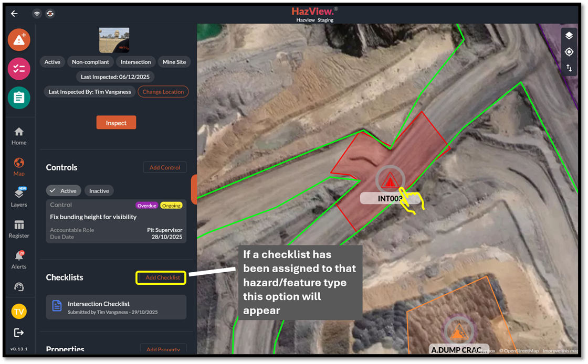The height and width of the screenshot is (364, 588).
Task: Expand the Fix bunding height control card
Action: 116,221
